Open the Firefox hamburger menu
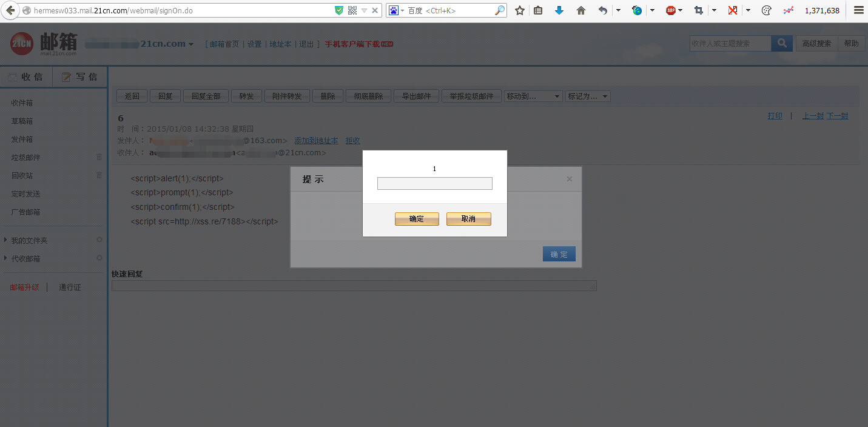Image resolution: width=868 pixels, height=427 pixels. 858,10
